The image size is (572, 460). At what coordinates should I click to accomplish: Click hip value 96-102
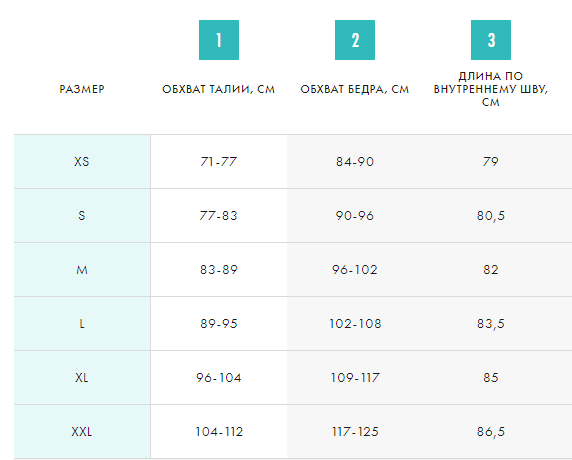pyautogui.click(x=355, y=270)
